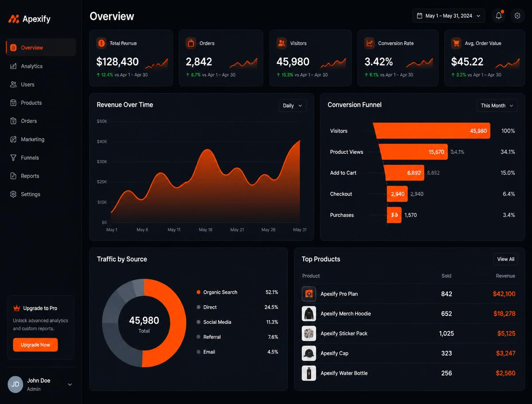This screenshot has height=404, width=532.
Task: Click the people icon on Visitors card
Action: point(282,43)
